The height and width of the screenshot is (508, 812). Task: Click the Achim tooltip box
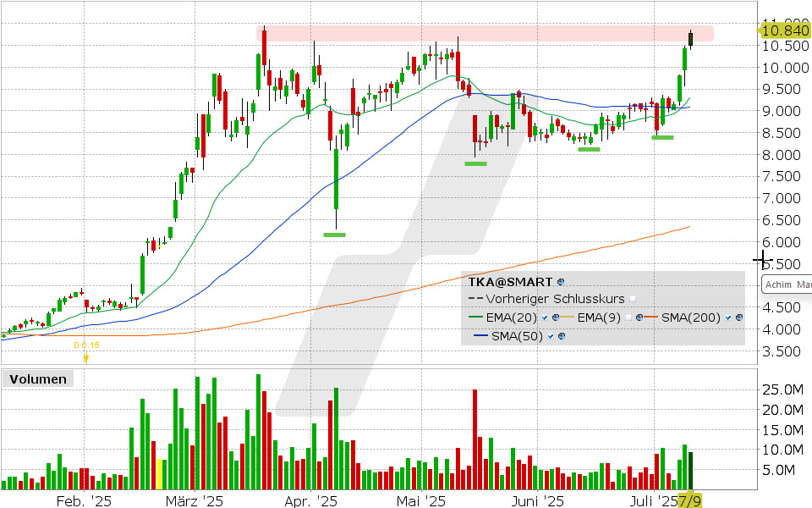(x=787, y=284)
